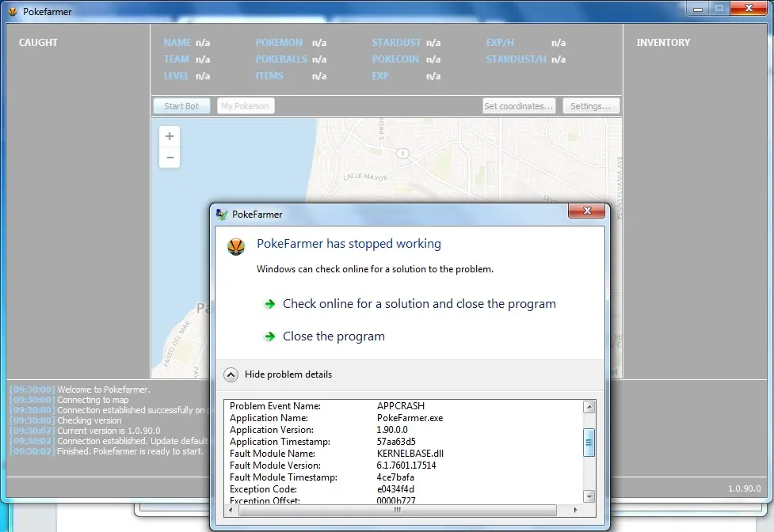Click the PokeFarmer has stopped working heading
Image resolution: width=774 pixels, height=532 pixels.
click(x=349, y=244)
